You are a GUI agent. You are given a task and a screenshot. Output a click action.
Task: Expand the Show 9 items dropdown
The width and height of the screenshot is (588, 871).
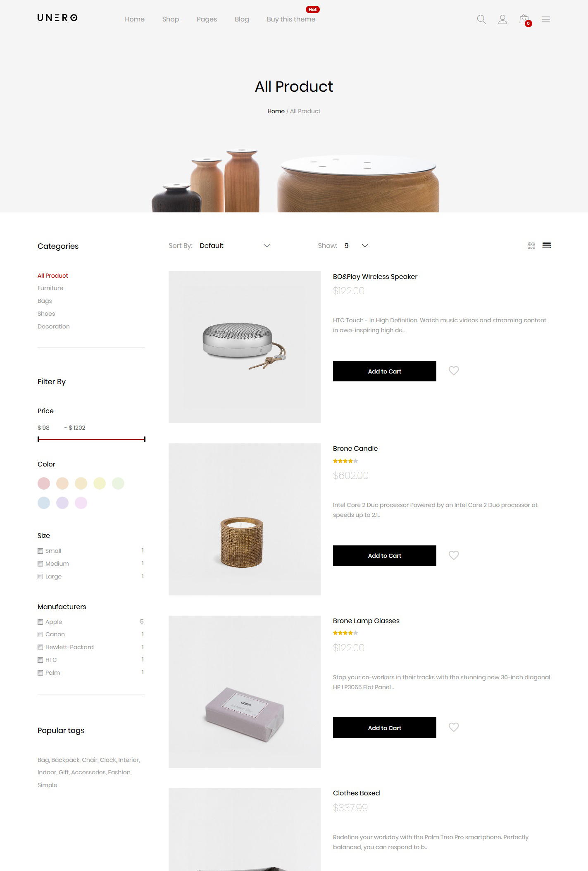(x=356, y=245)
